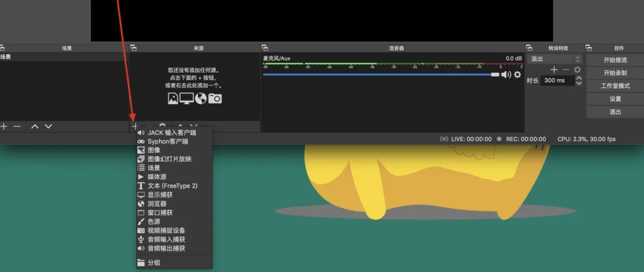
Task: Click the REC: 00:00:00 status text
Action: click(x=526, y=139)
